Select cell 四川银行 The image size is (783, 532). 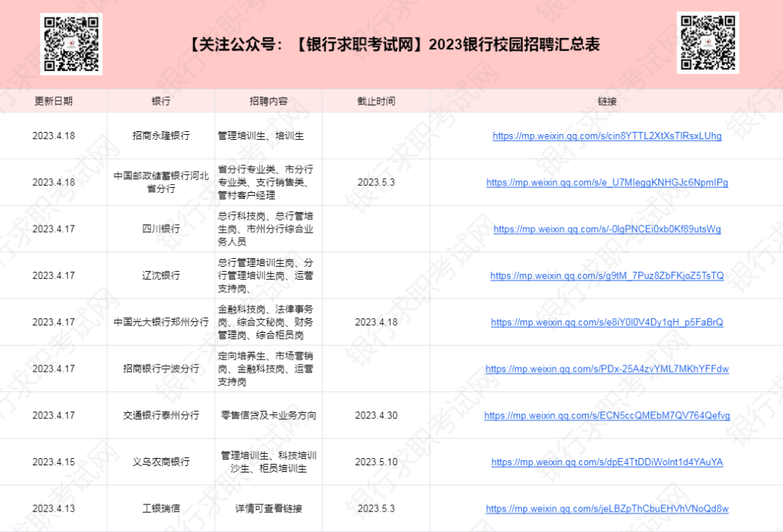[x=161, y=228]
